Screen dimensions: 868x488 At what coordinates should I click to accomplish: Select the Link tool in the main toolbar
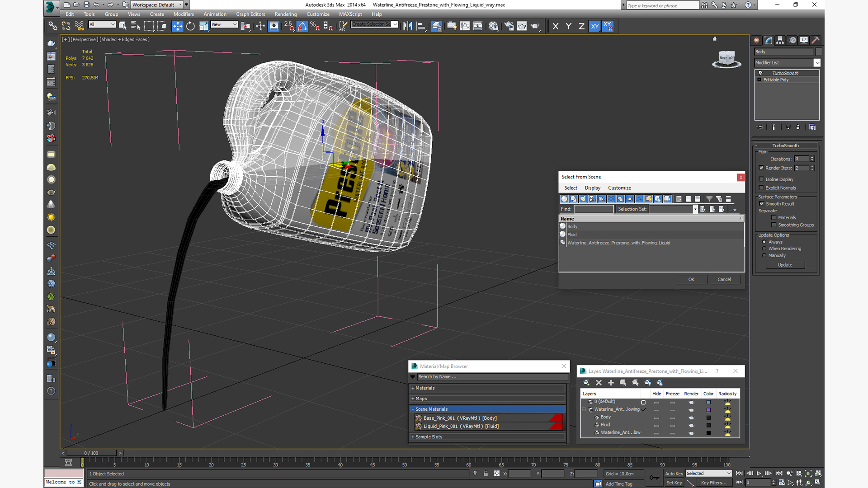[x=53, y=26]
